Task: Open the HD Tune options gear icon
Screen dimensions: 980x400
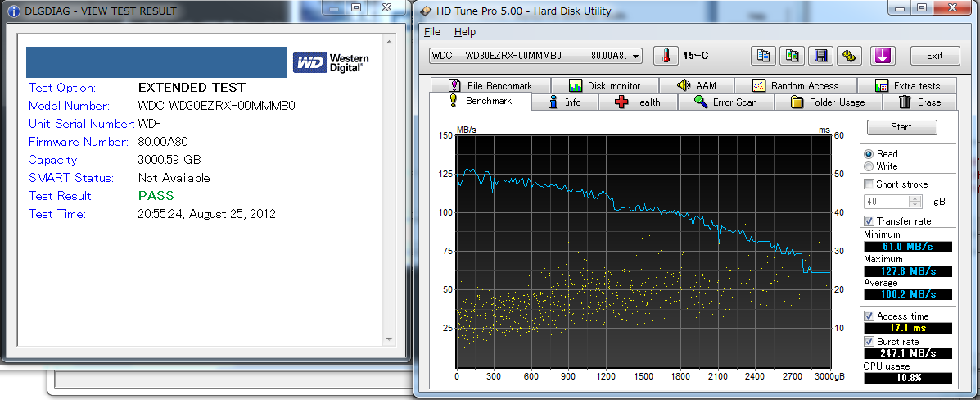Action: (849, 56)
